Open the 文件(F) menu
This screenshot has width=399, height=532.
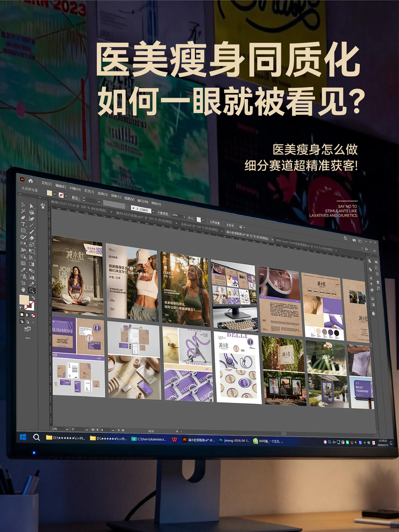coord(47,184)
